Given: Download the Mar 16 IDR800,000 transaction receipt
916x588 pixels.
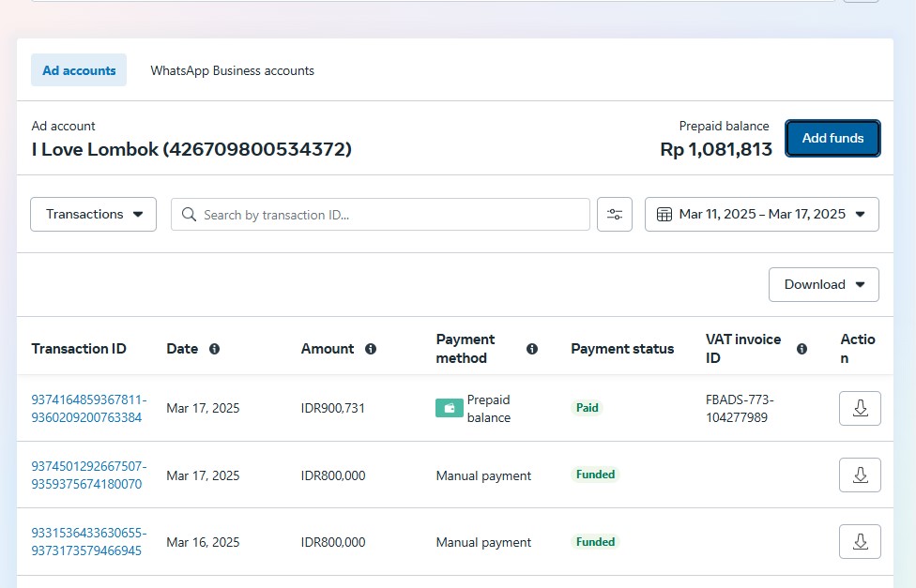Looking at the screenshot, I should 860,541.
